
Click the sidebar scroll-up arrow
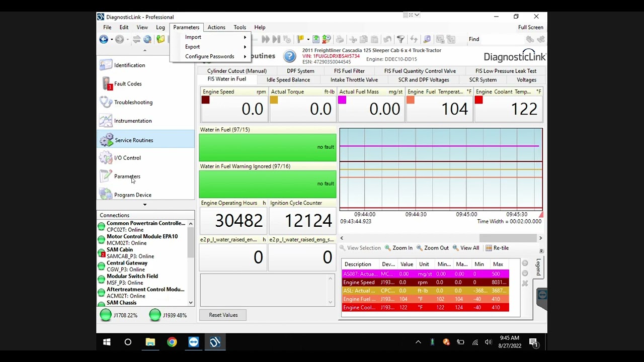tap(145, 50)
